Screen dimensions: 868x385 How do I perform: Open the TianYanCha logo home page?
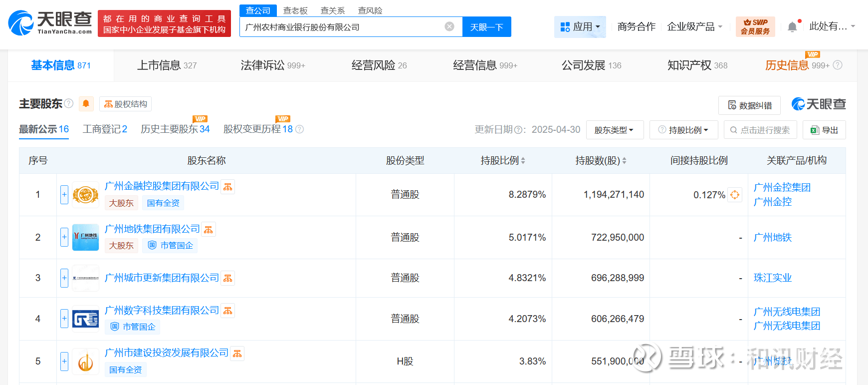tap(50, 23)
